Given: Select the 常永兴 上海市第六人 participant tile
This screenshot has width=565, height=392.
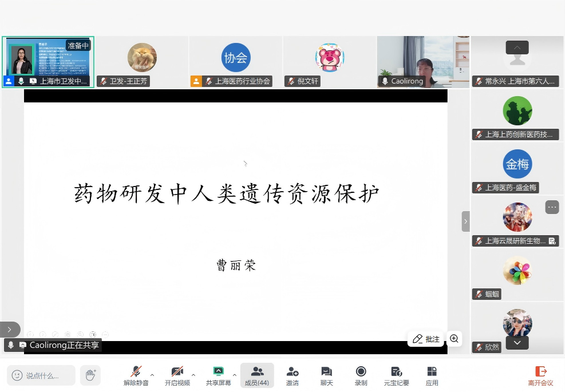Looking at the screenshot, I should point(517,62).
